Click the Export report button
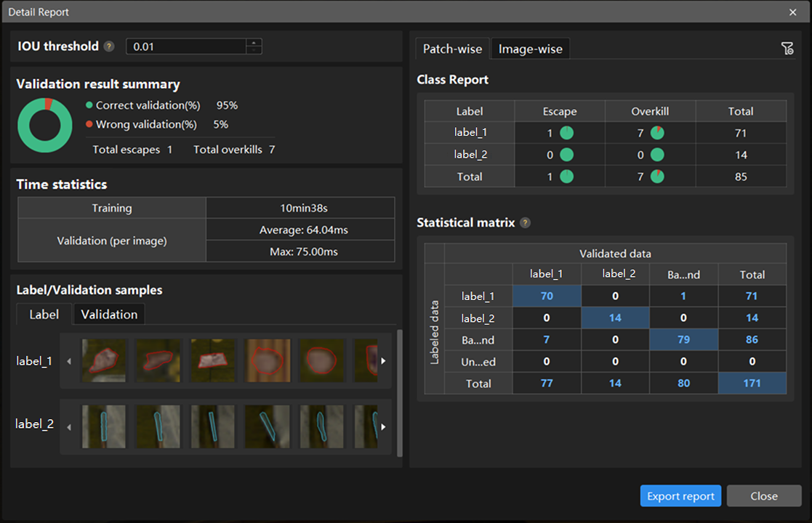The width and height of the screenshot is (812, 523). [x=680, y=496]
